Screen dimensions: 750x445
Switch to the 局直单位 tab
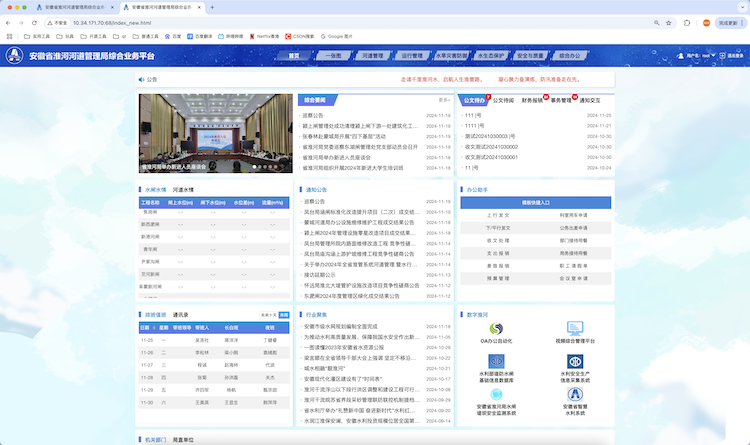tap(183, 440)
